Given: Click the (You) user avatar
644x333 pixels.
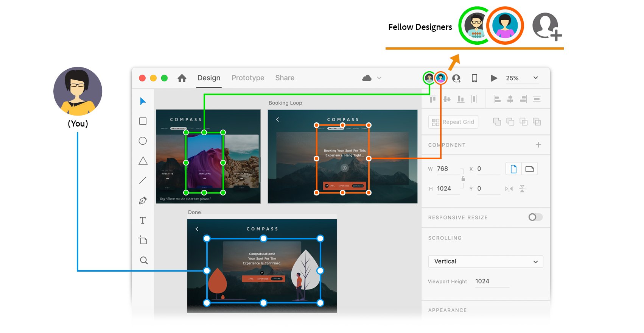Looking at the screenshot, I should click(78, 91).
